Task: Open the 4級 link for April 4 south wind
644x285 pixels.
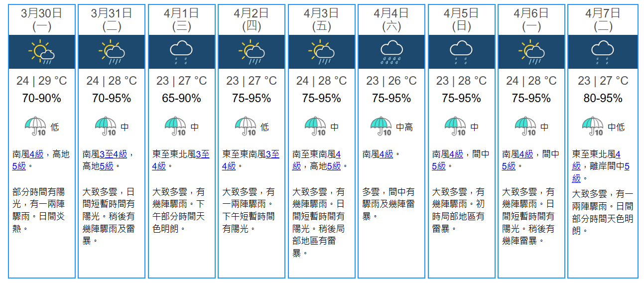Action: click(386, 154)
